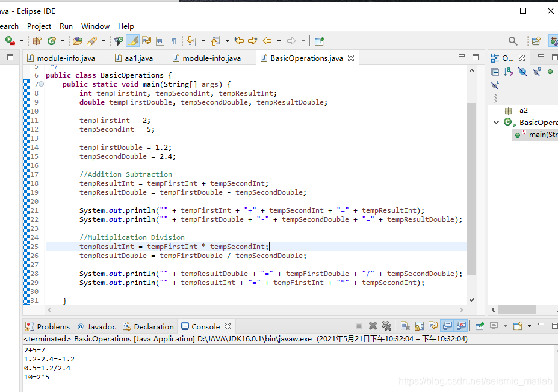Open the Project menu
This screenshot has height=392, width=558.
point(39,26)
